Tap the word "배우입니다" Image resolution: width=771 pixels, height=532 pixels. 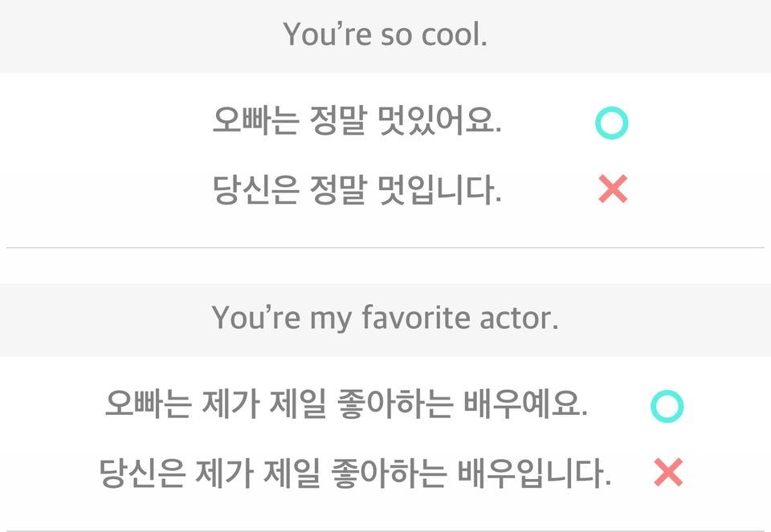point(535,473)
